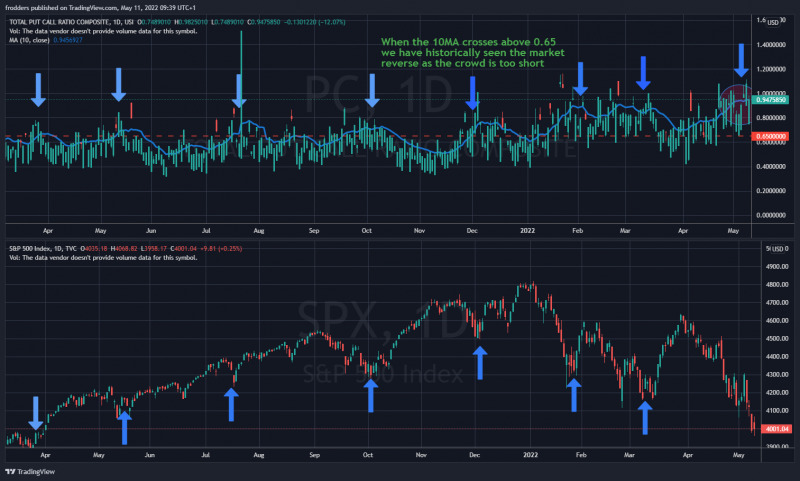The width and height of the screenshot is (800, 481).
Task: Click 1.2000000 on the put/call price axis
Action: point(770,69)
